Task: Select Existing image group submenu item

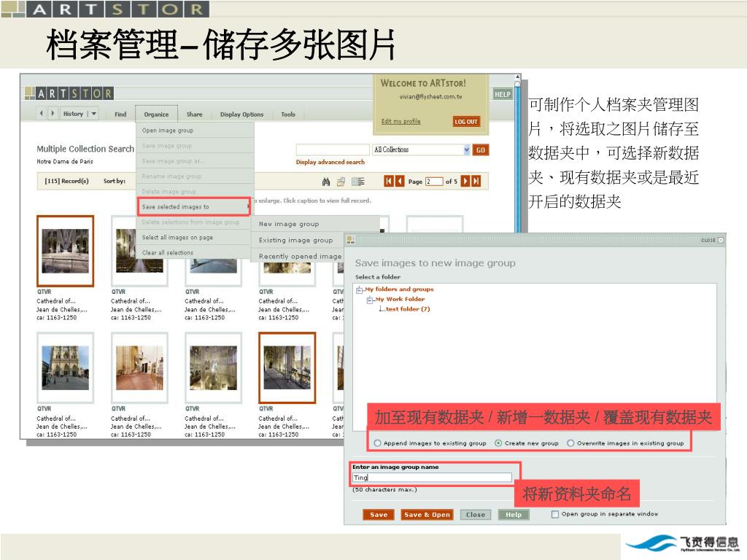Action: tap(296, 240)
